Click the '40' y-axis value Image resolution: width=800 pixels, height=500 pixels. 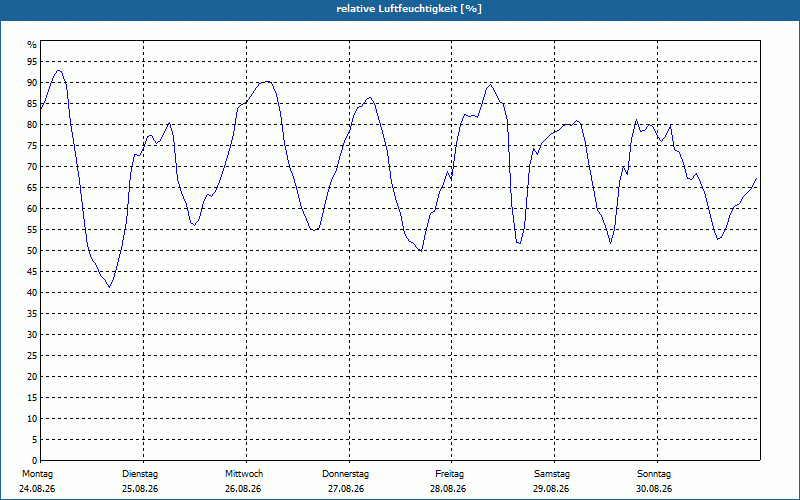[x=32, y=293]
